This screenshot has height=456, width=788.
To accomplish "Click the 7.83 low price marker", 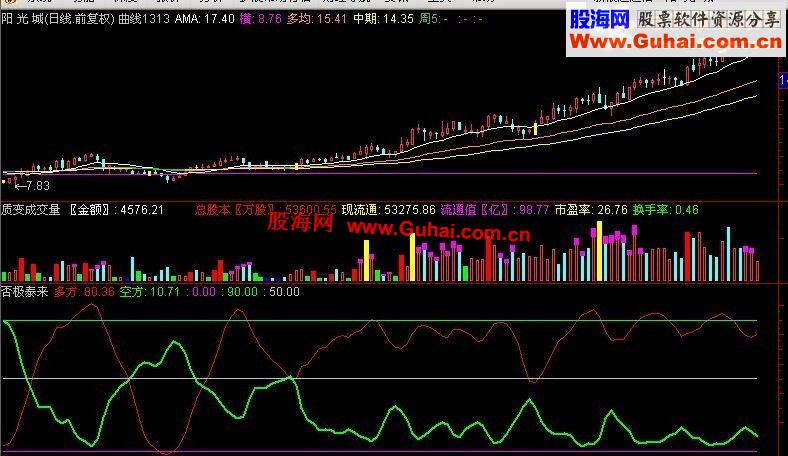I will click(x=33, y=186).
